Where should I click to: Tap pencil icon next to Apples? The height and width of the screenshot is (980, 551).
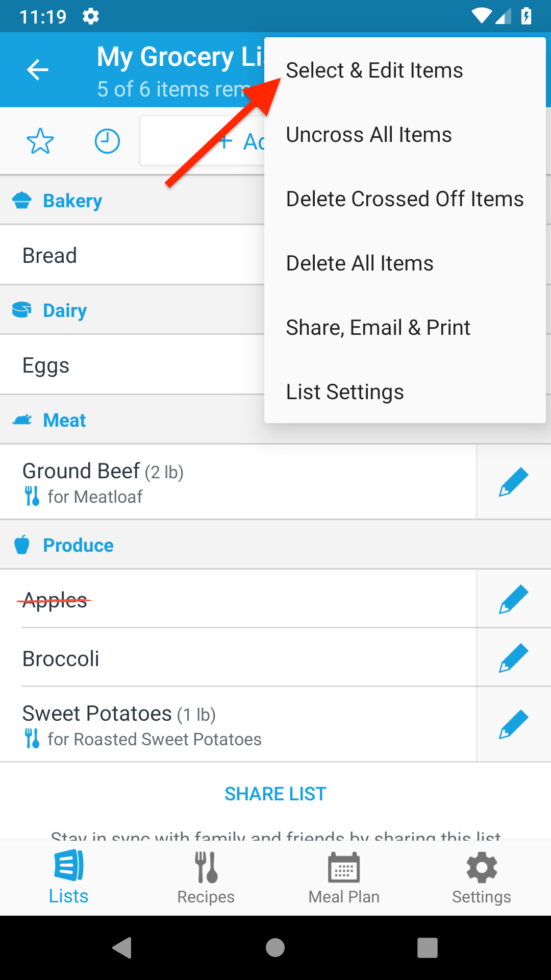tap(513, 599)
